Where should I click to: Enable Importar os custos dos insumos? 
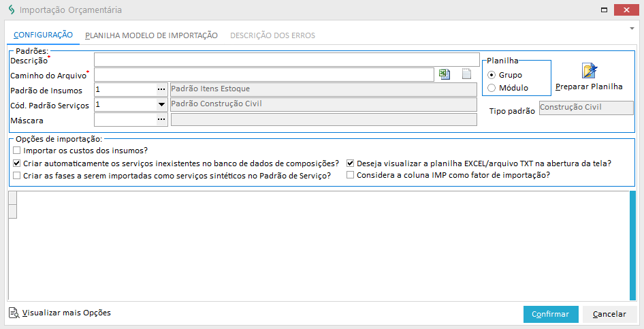tap(17, 151)
